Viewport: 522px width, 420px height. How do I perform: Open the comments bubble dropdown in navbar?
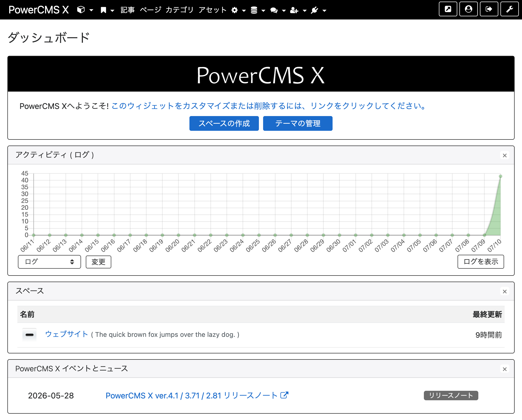(x=278, y=10)
